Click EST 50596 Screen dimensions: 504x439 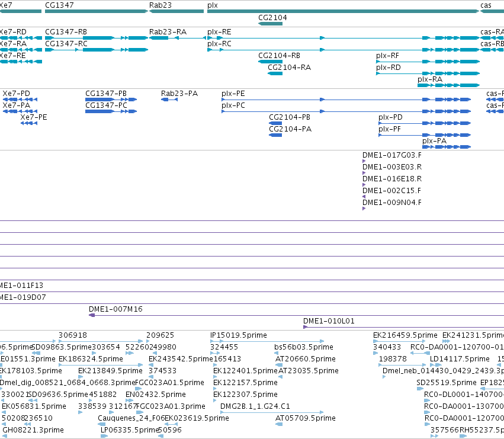pyautogui.click(x=170, y=430)
